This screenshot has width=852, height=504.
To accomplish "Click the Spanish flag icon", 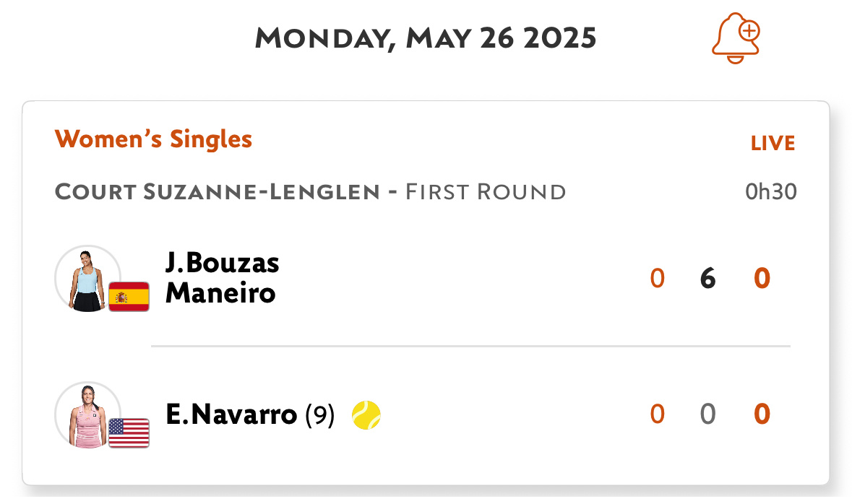I will 129,297.
